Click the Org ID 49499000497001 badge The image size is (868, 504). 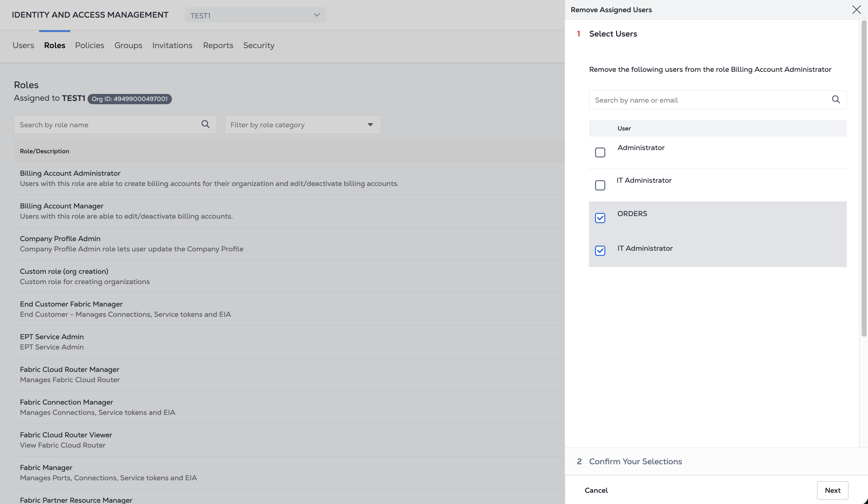click(x=130, y=99)
